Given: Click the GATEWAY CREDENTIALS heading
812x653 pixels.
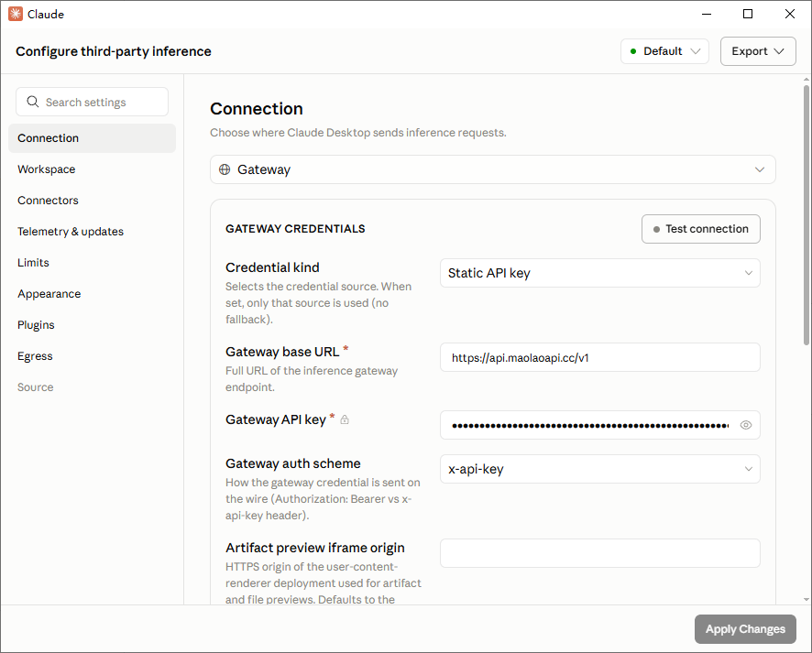Looking at the screenshot, I should tap(295, 229).
